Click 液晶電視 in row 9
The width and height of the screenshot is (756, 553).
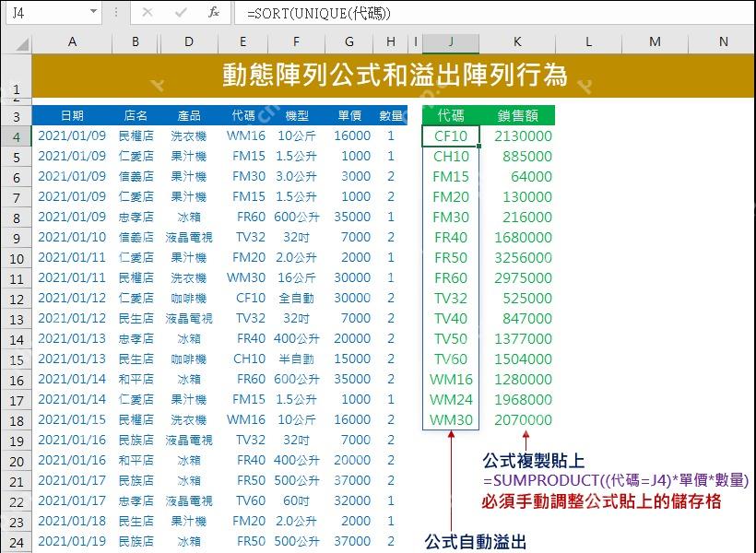[x=189, y=237]
